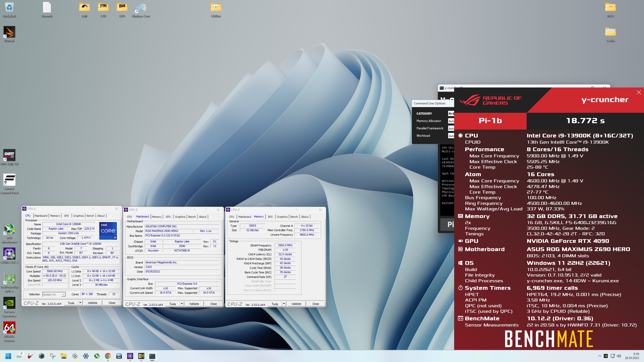The image size is (644, 362).
Task: Open the volume control in the system tray
Action: 619,356
